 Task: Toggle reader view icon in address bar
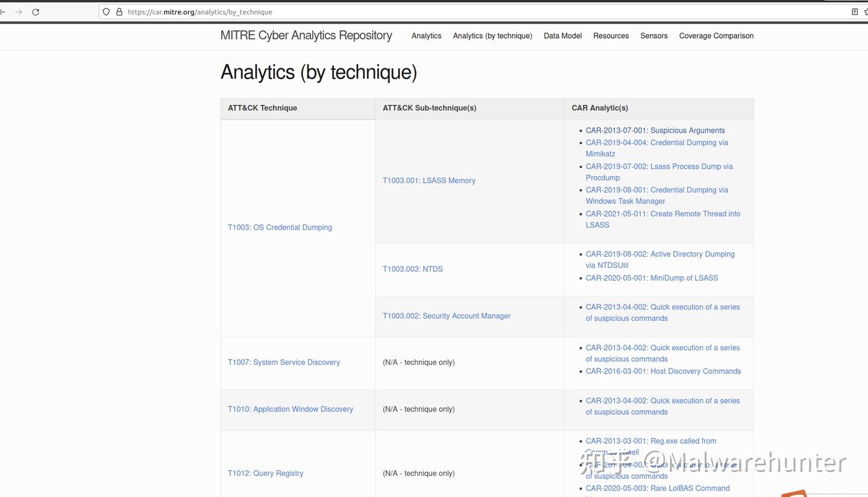pyautogui.click(x=854, y=12)
